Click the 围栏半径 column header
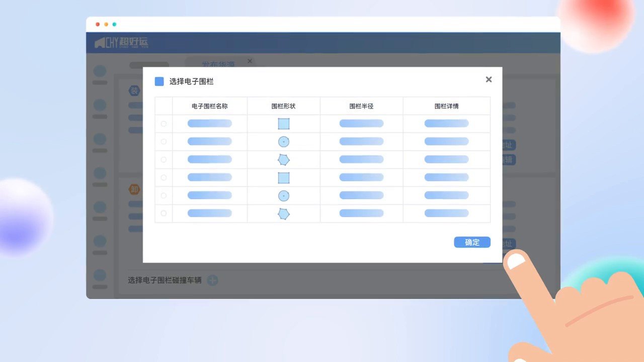The width and height of the screenshot is (644, 362). point(361,106)
